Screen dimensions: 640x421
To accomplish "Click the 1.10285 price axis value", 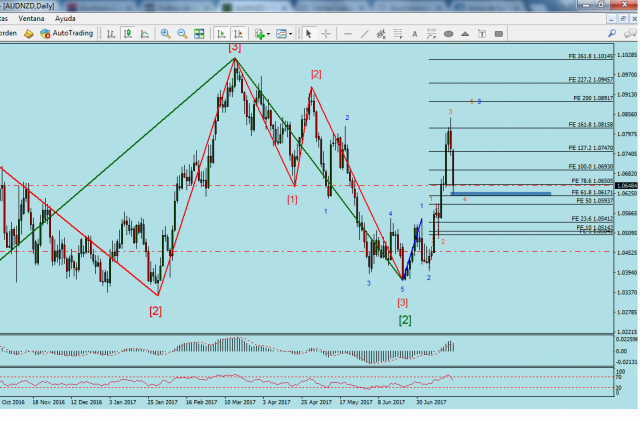I will click(x=627, y=55).
